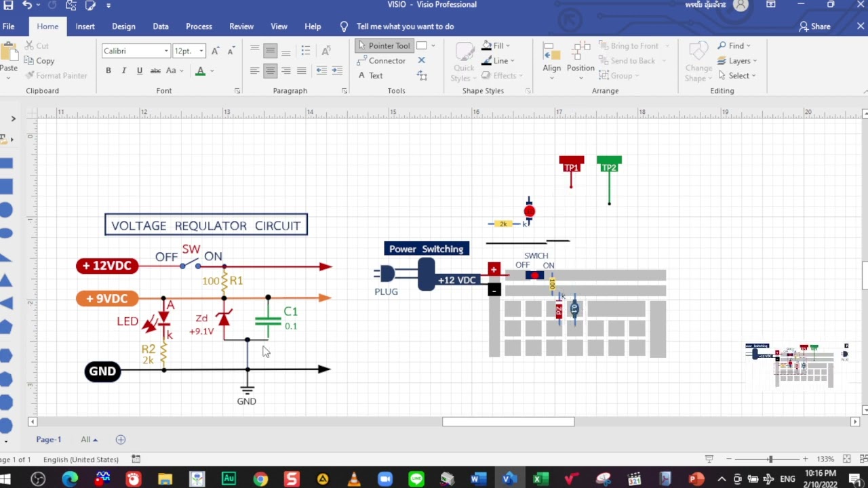Decrease indent icon
Screen dimensions: 868x488
pos(321,70)
